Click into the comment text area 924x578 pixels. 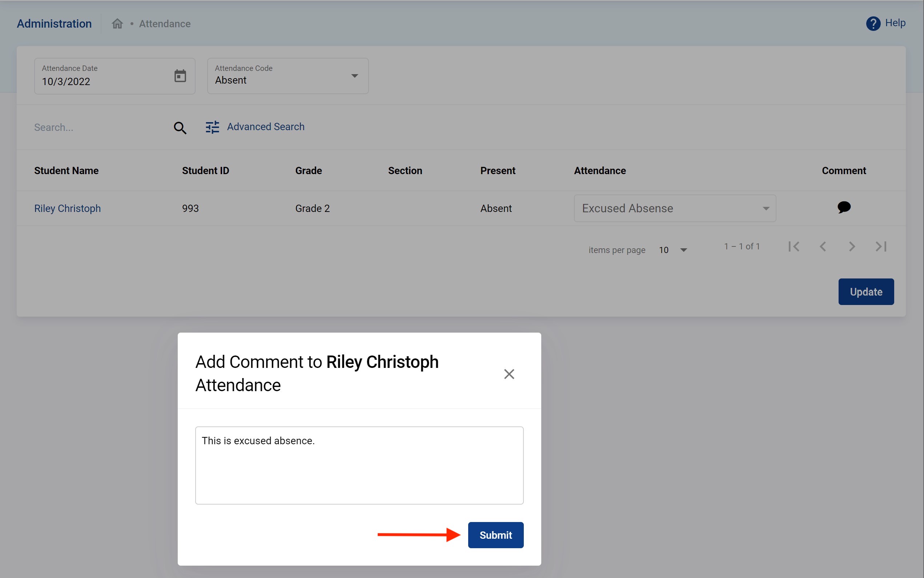359,465
